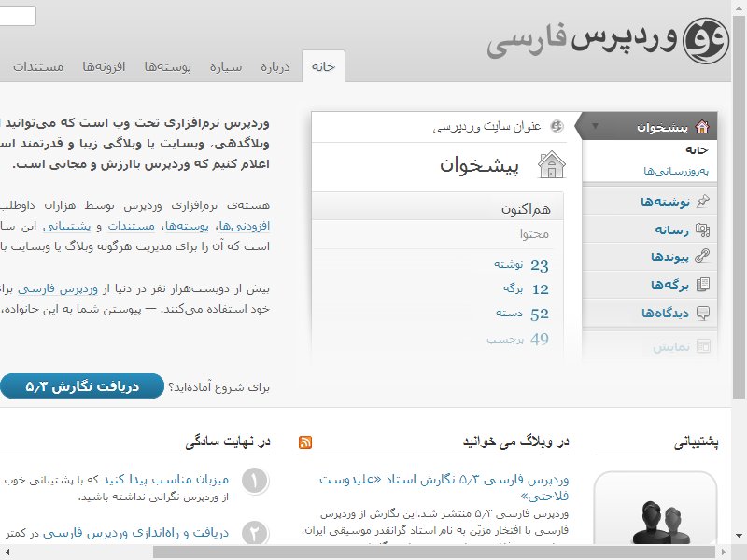Image resolution: width=747 pixels, height=560 pixels.
Task: Open the orange RSS feed icon
Action: pyautogui.click(x=305, y=442)
